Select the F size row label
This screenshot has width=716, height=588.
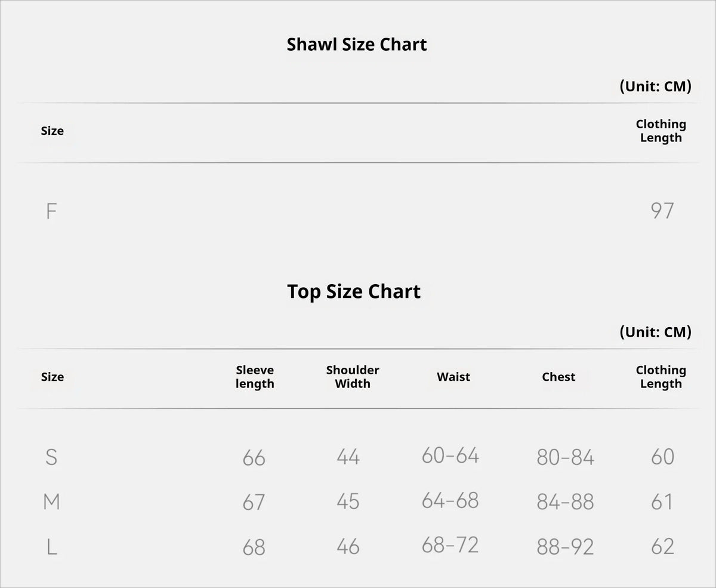point(51,211)
